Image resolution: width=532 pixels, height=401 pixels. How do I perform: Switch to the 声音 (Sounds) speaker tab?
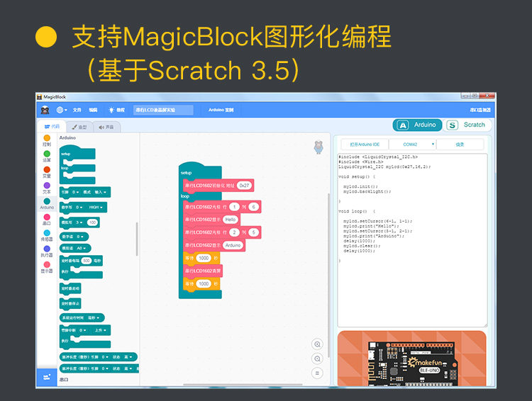coord(106,127)
